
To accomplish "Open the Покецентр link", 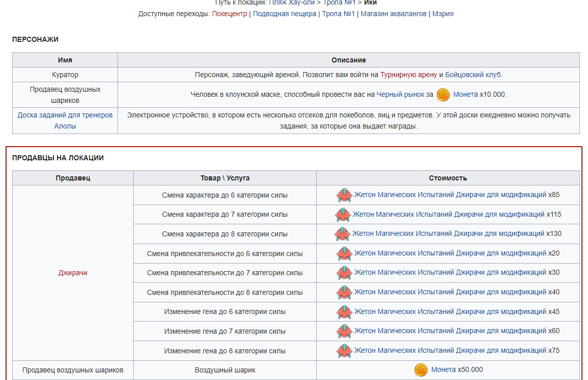I will (229, 14).
